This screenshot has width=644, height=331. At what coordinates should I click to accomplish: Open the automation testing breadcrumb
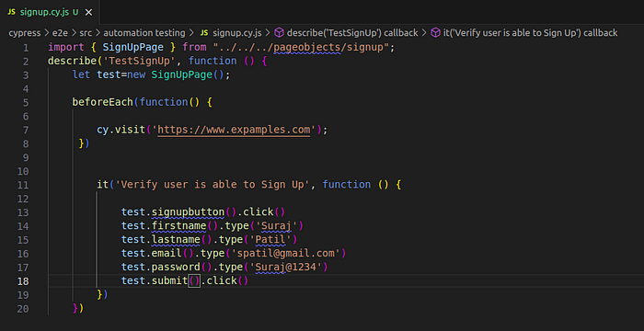[144, 33]
